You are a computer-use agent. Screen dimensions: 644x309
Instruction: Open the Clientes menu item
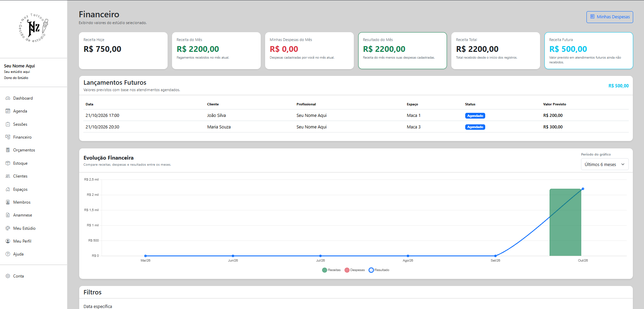[x=20, y=176]
